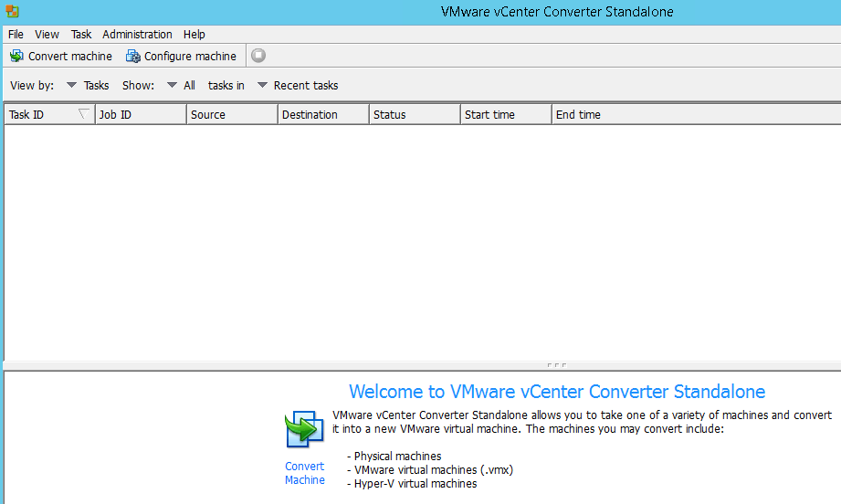
Task: Click the Convert Machine link in welcome pane
Action: coord(305,473)
